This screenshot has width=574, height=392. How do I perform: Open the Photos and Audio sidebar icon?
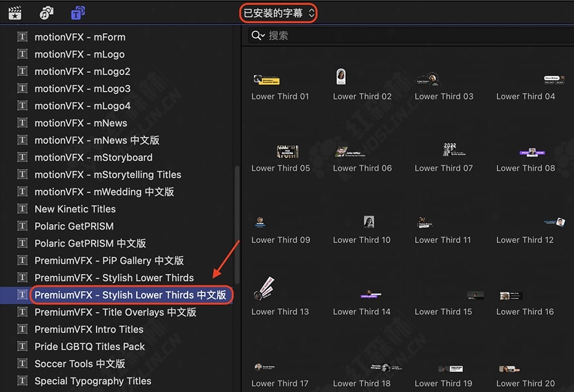(x=47, y=13)
